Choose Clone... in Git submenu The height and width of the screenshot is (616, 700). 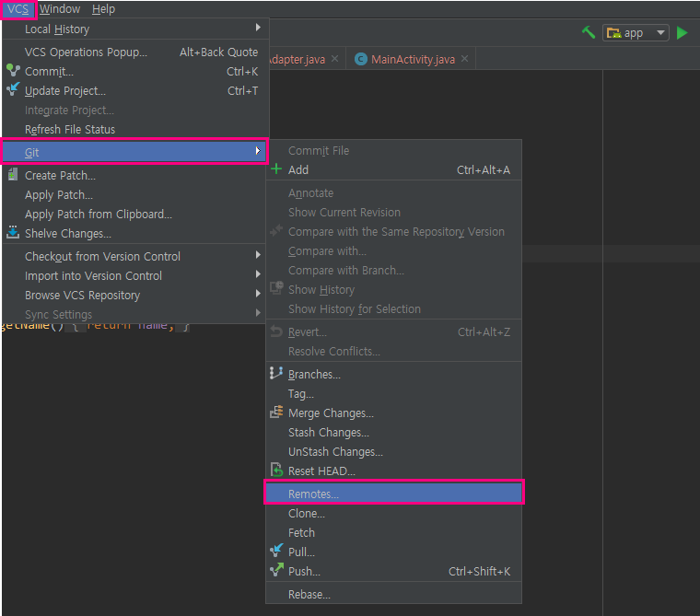click(394, 514)
